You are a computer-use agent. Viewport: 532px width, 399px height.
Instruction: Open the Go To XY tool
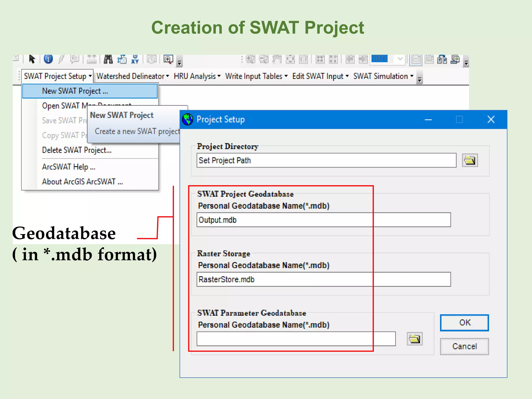135,59
